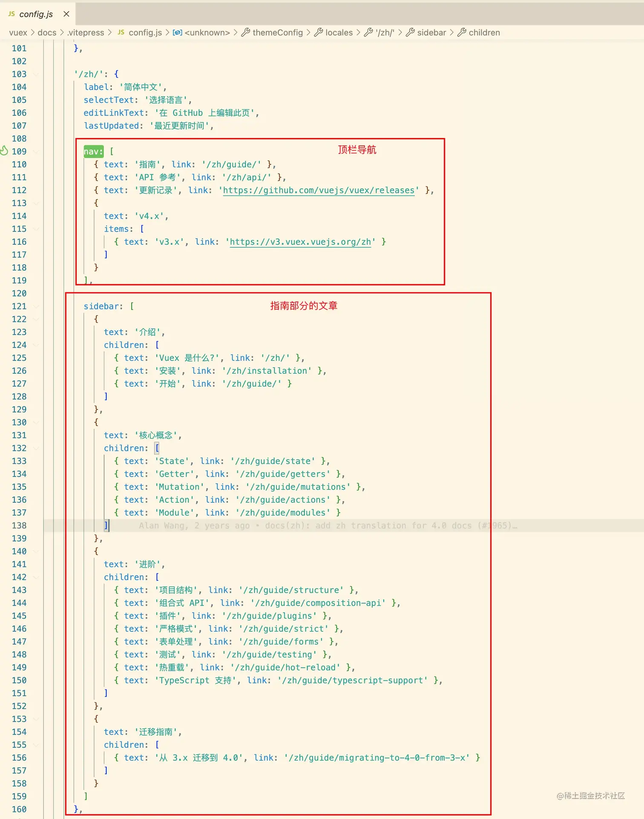
Task: Click the JS icon in the breadcrumb
Action: click(121, 32)
